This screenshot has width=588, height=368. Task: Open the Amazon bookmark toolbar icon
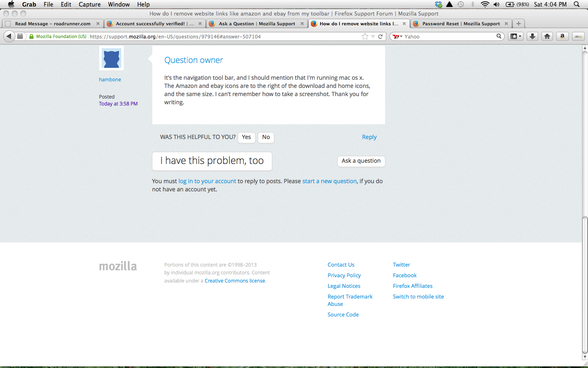(x=562, y=36)
